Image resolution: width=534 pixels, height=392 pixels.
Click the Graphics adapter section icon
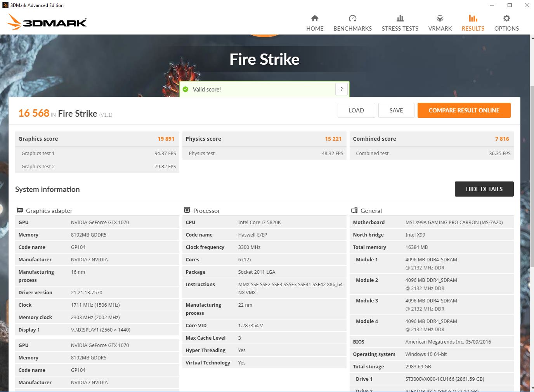(20, 210)
